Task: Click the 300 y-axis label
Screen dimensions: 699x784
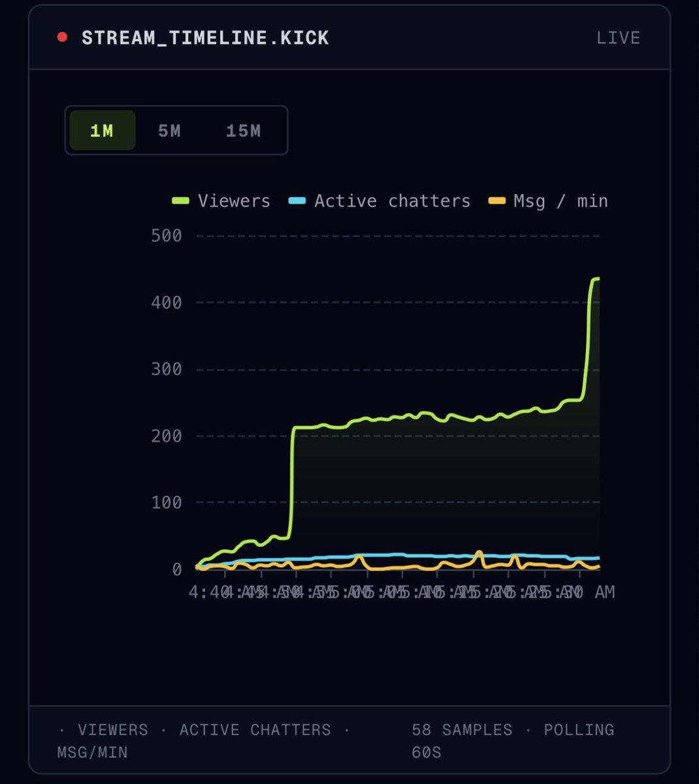Action: [x=167, y=369]
